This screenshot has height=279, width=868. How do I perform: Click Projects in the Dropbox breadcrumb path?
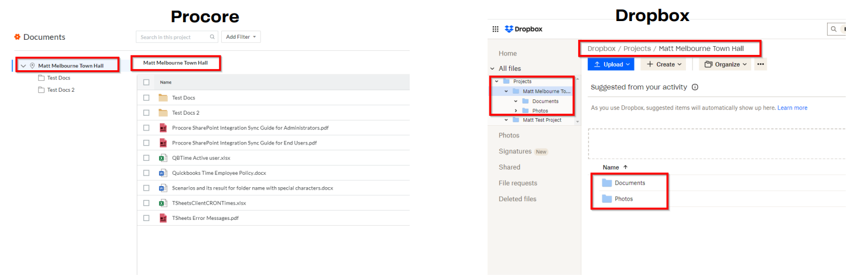637,49
